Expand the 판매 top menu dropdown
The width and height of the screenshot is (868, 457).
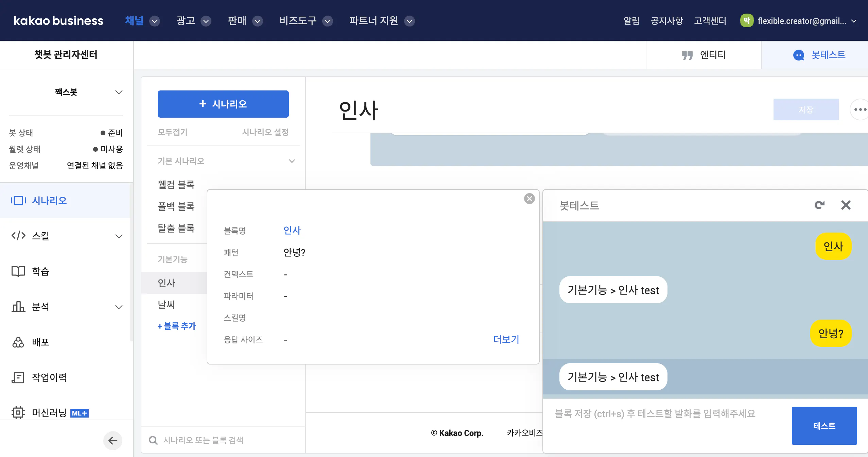click(258, 21)
